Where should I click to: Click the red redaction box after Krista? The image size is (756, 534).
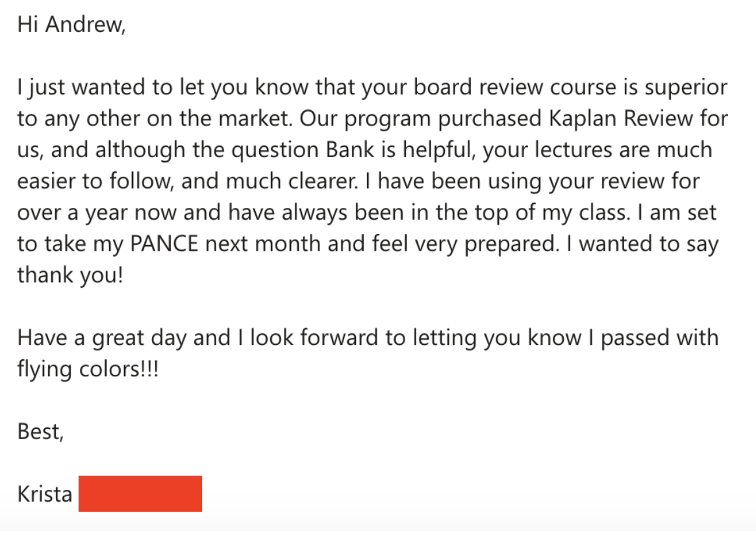(x=140, y=494)
